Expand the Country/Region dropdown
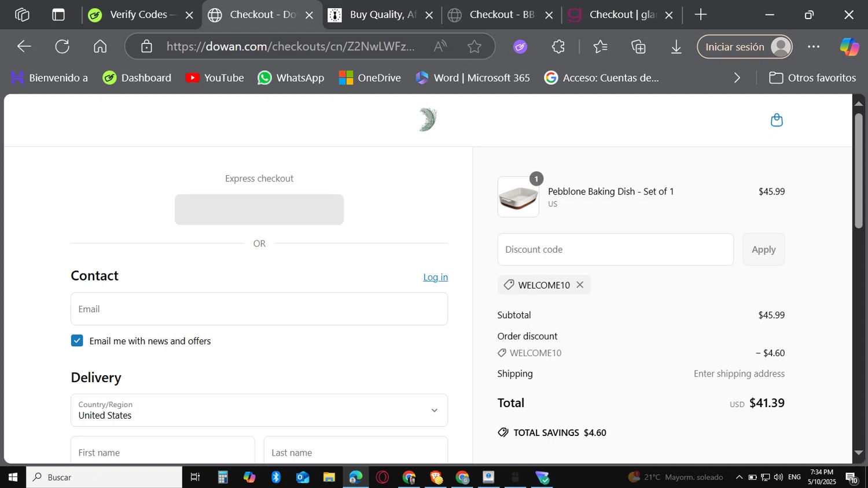 click(259, 410)
